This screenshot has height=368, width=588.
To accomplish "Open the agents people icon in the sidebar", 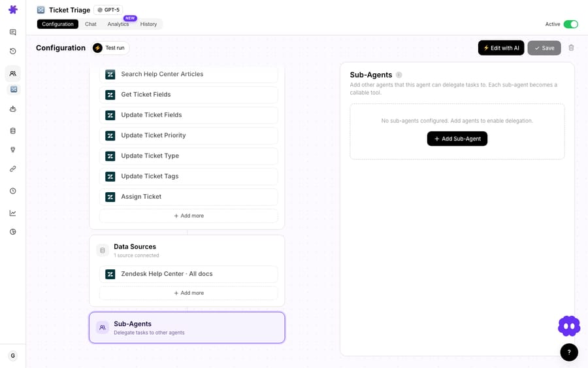I will tap(13, 73).
